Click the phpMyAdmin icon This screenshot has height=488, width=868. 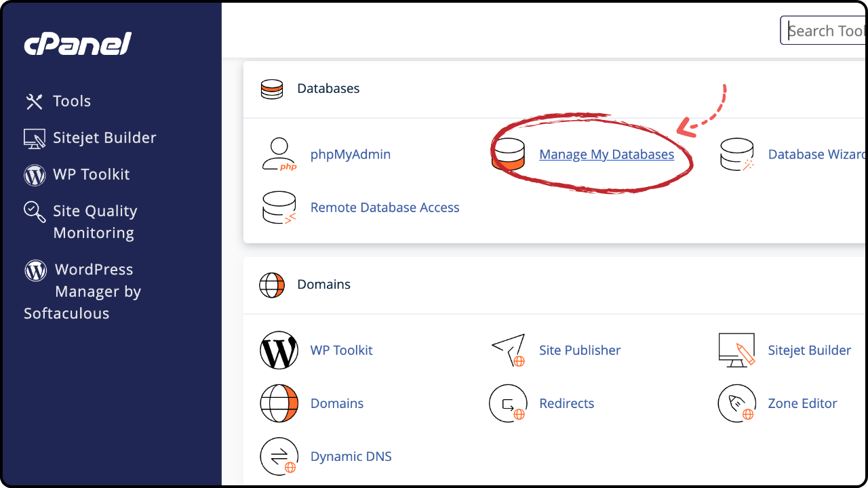[x=279, y=155]
